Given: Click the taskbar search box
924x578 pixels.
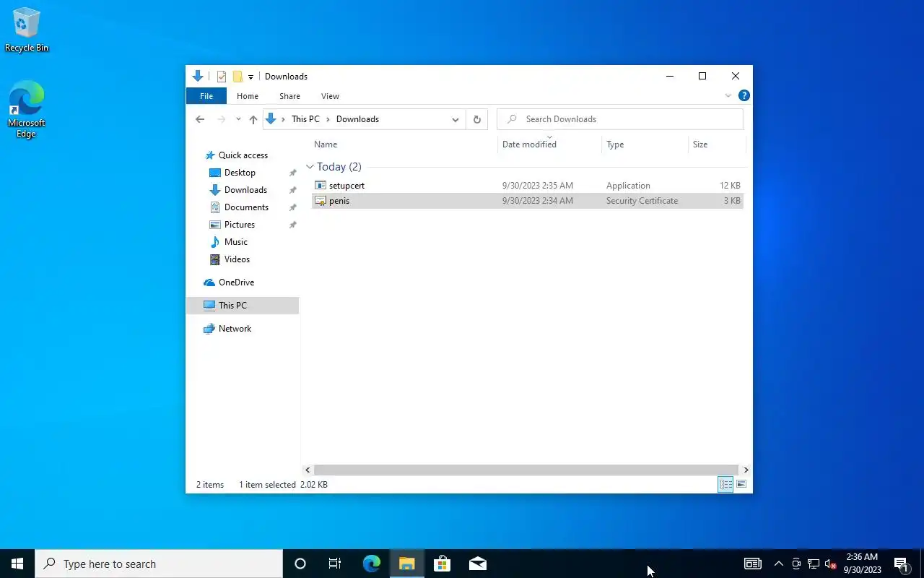Looking at the screenshot, I should [x=159, y=564].
